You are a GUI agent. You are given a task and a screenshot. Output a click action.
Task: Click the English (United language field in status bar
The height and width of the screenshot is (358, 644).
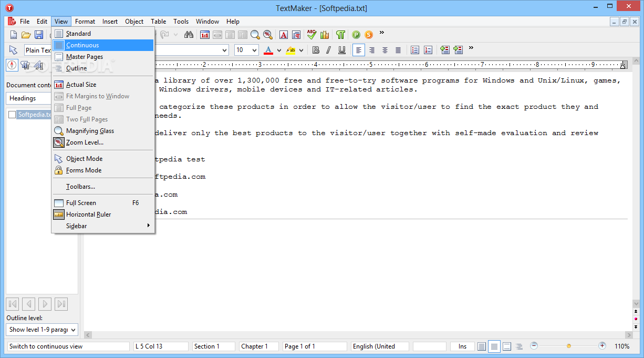point(380,346)
